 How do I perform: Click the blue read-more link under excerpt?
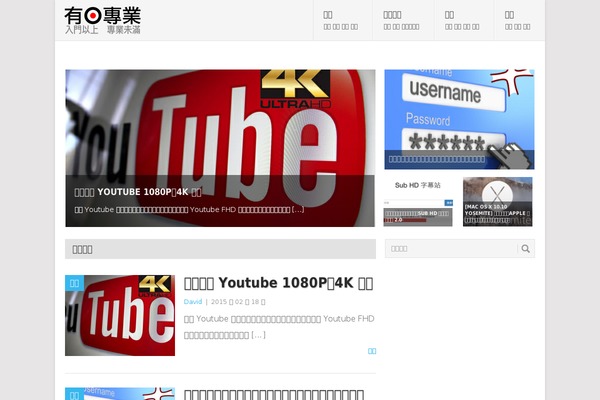click(x=372, y=351)
